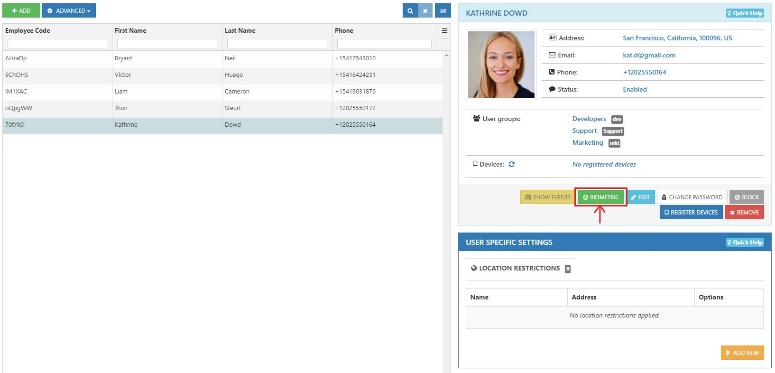Open Quick Help in Kathrine Dowd panel
Screen dimensions: 775x373
click(745, 13)
